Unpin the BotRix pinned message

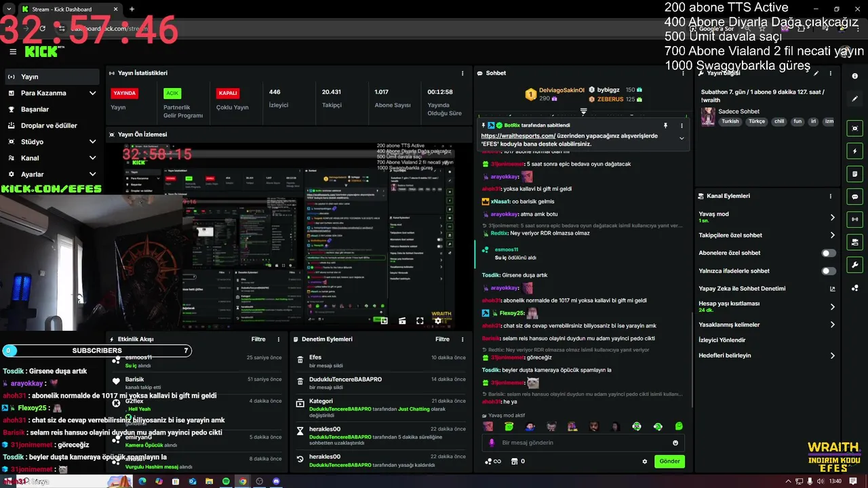[x=665, y=125]
